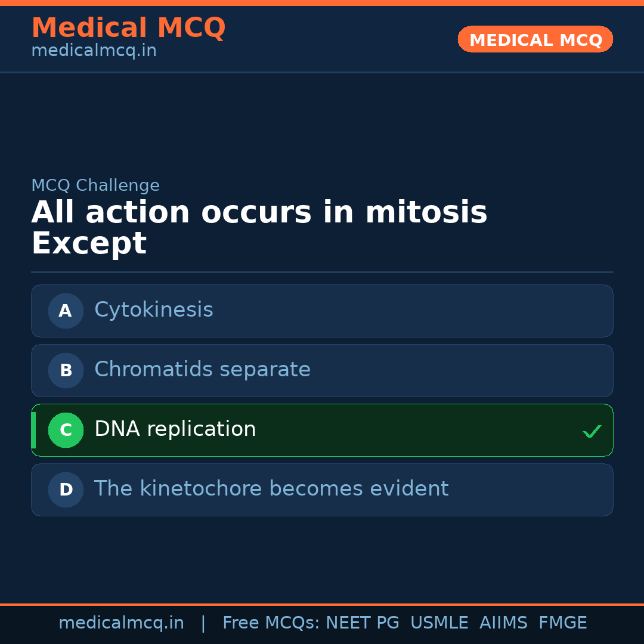The width and height of the screenshot is (644, 644).
Task: Click the letter A circle badge
Action: (66, 311)
